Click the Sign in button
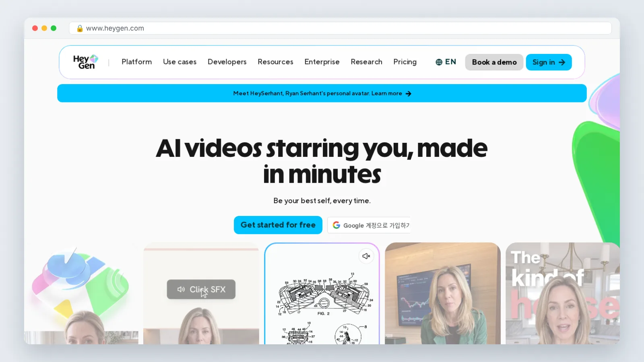This screenshot has height=362, width=644. [549, 62]
